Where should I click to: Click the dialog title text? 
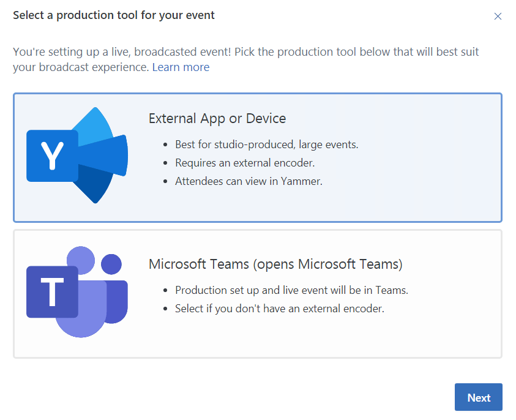[x=113, y=15]
